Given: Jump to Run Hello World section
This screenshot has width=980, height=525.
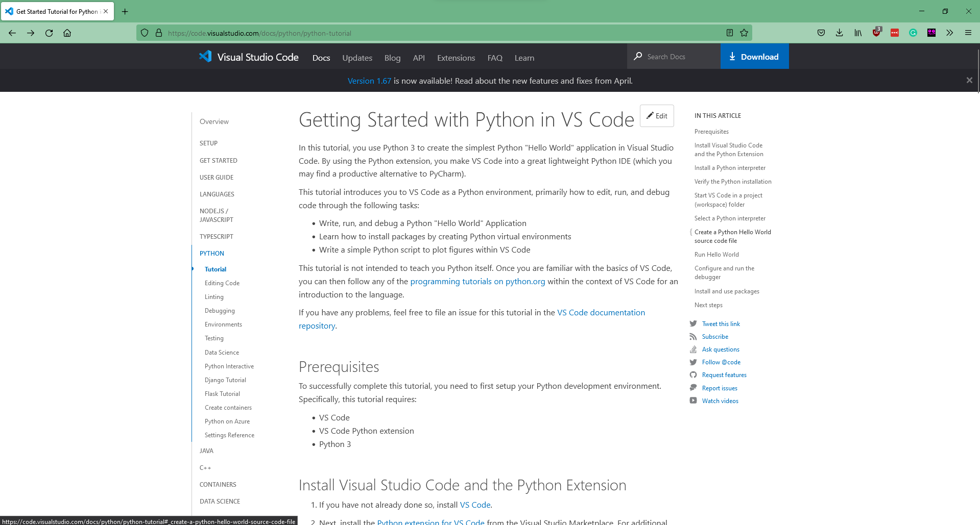Looking at the screenshot, I should [x=716, y=254].
